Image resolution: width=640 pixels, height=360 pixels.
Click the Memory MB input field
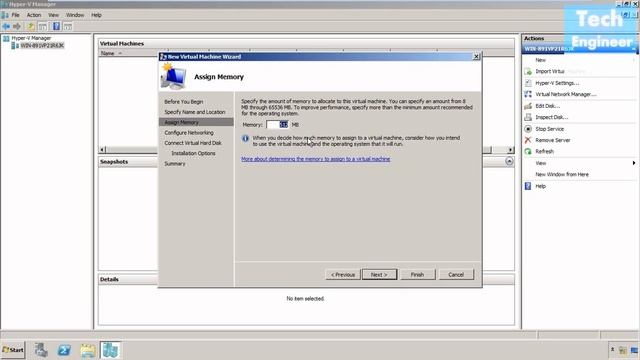pyautogui.click(x=277, y=124)
